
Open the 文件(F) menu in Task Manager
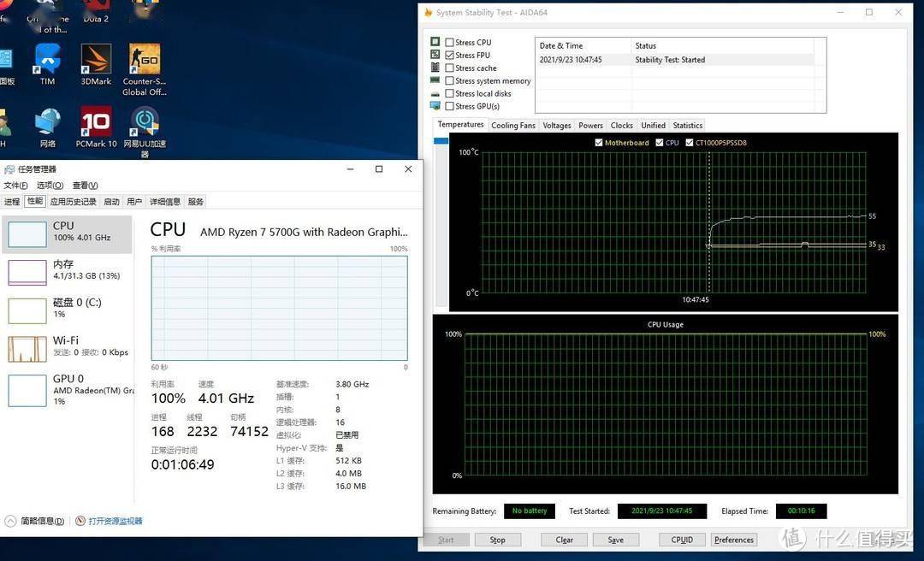[x=15, y=186]
